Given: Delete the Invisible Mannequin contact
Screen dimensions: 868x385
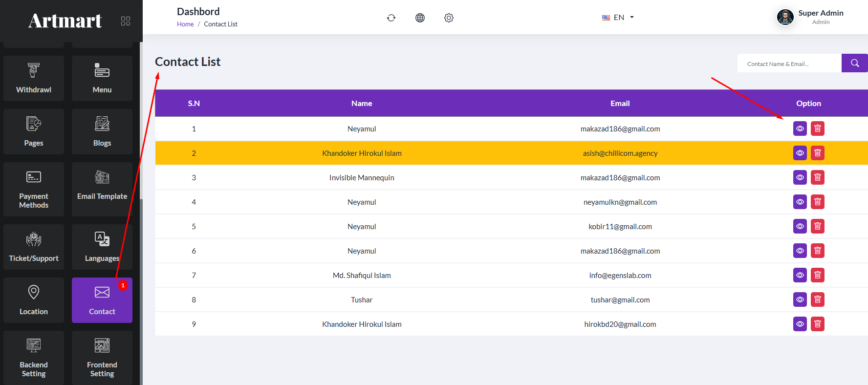Looking at the screenshot, I should 817,177.
